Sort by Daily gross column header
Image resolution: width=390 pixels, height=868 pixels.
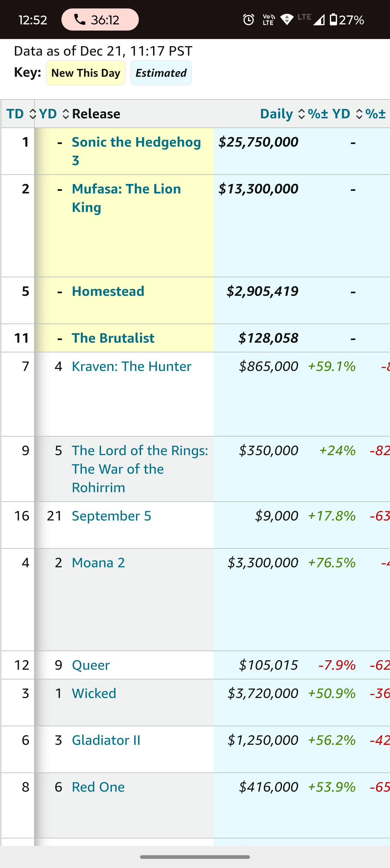click(282, 114)
